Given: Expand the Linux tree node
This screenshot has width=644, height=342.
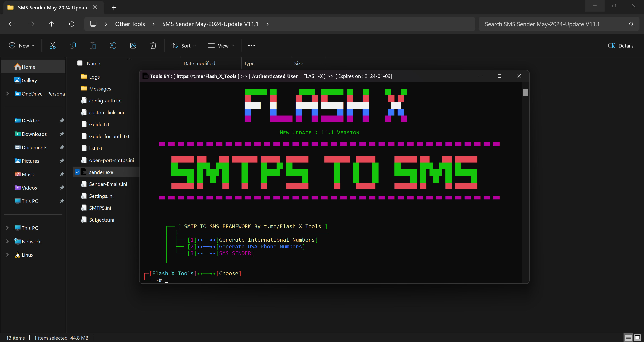Looking at the screenshot, I should point(7,255).
